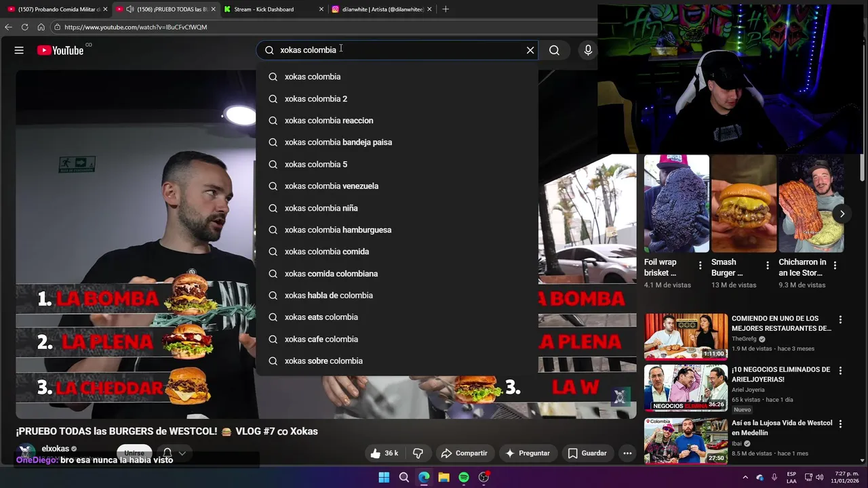Click the browser address bar URL
868x488 pixels.
tap(136, 27)
